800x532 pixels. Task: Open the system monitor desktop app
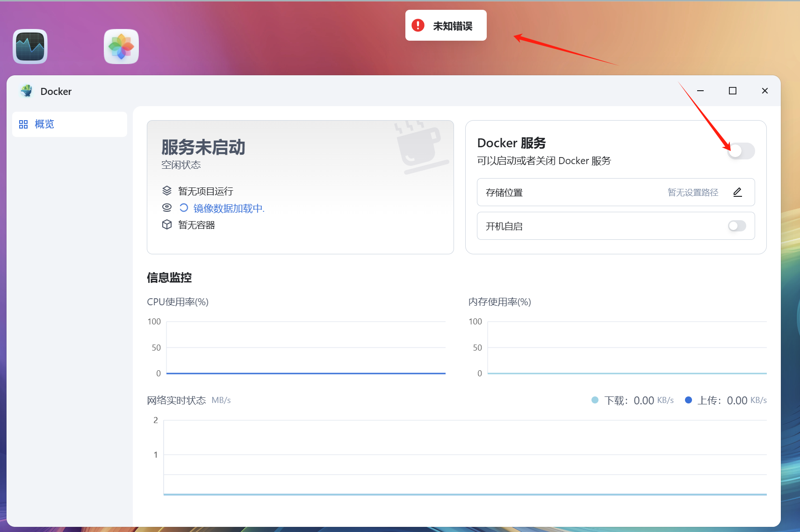tap(30, 46)
